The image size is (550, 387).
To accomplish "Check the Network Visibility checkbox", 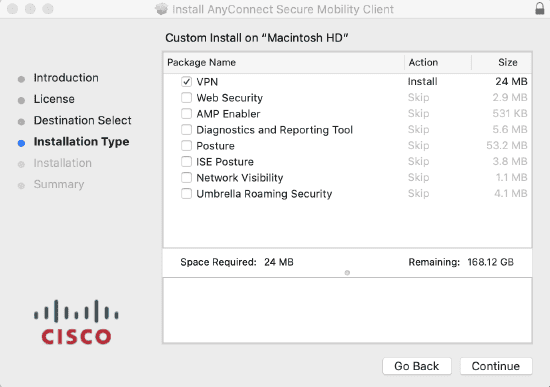I will pyautogui.click(x=186, y=178).
